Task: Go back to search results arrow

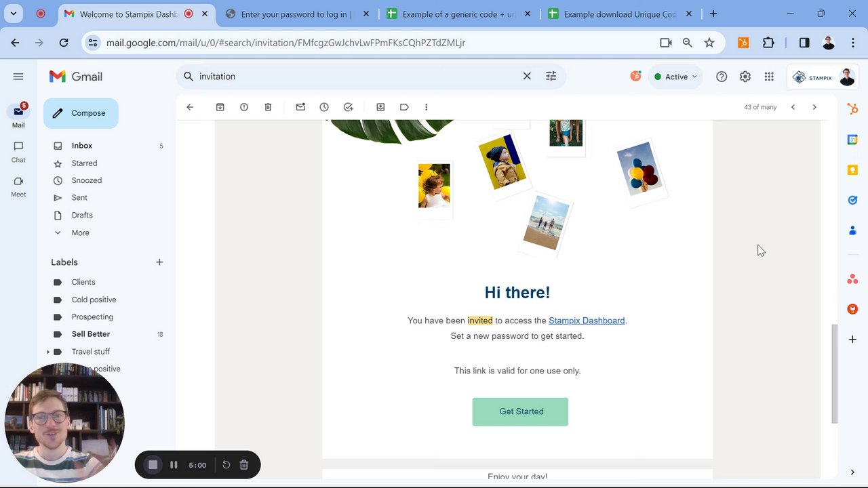Action: [x=190, y=107]
